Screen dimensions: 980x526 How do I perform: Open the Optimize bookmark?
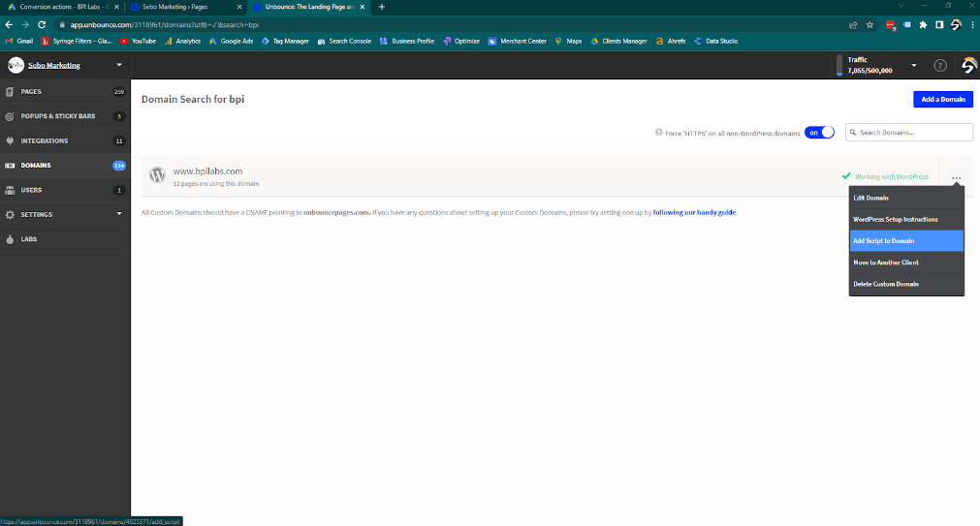pyautogui.click(x=461, y=42)
